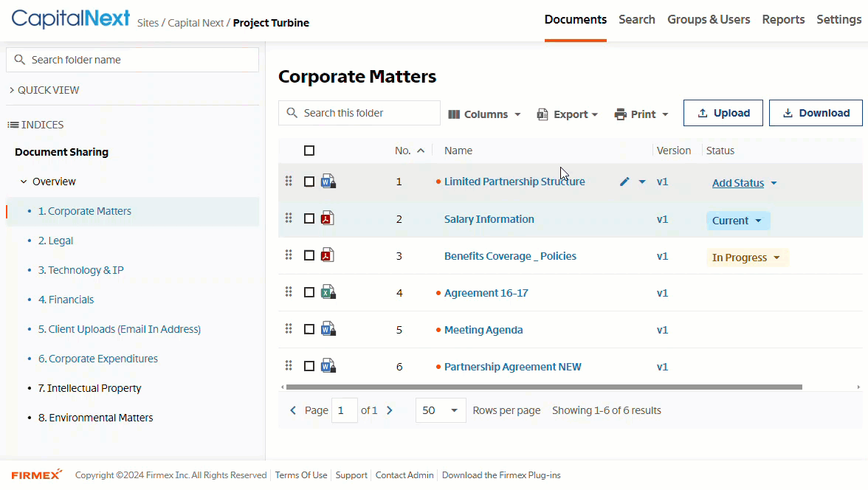868x490 pixels.
Task: Open the Settings tab
Action: (x=838, y=19)
